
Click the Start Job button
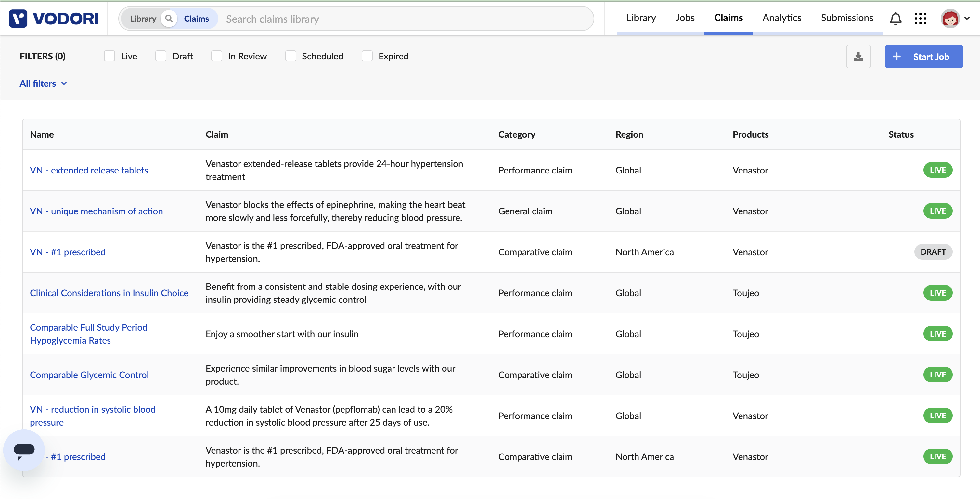pos(924,57)
